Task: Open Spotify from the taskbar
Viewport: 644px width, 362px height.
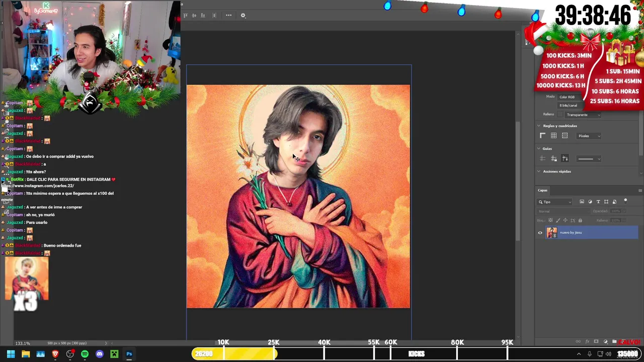Action: coord(85,354)
